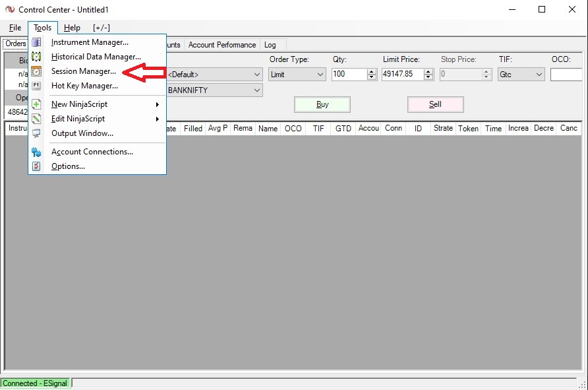The image size is (588, 390).
Task: Open Options menu entry
Action: (97, 166)
